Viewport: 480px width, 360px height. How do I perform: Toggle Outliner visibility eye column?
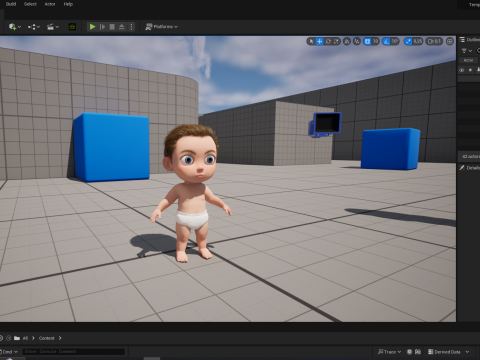(x=462, y=70)
